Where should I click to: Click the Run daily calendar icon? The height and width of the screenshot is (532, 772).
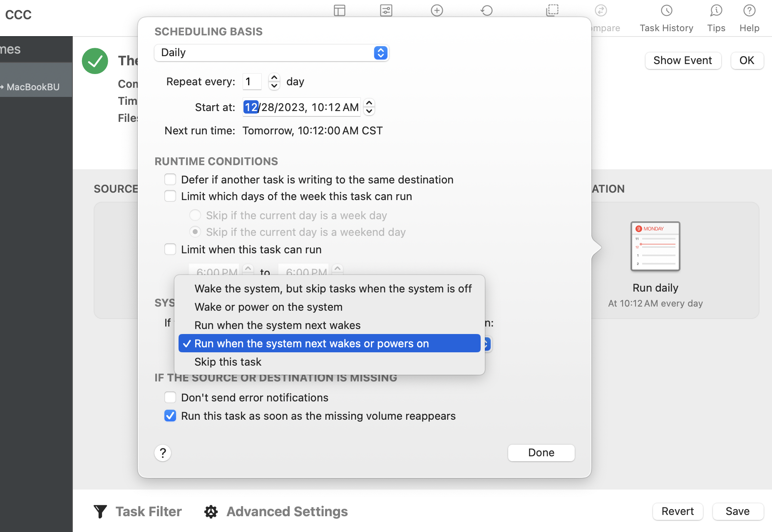click(x=655, y=246)
